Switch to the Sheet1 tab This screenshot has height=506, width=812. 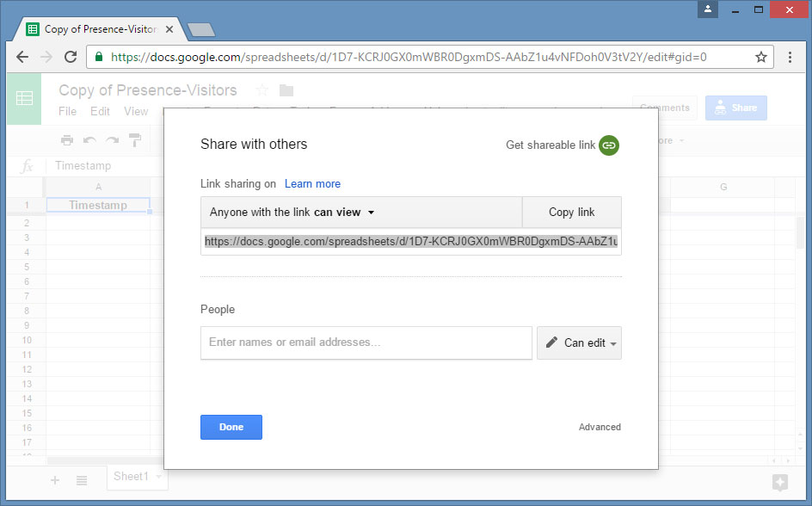pos(132,477)
